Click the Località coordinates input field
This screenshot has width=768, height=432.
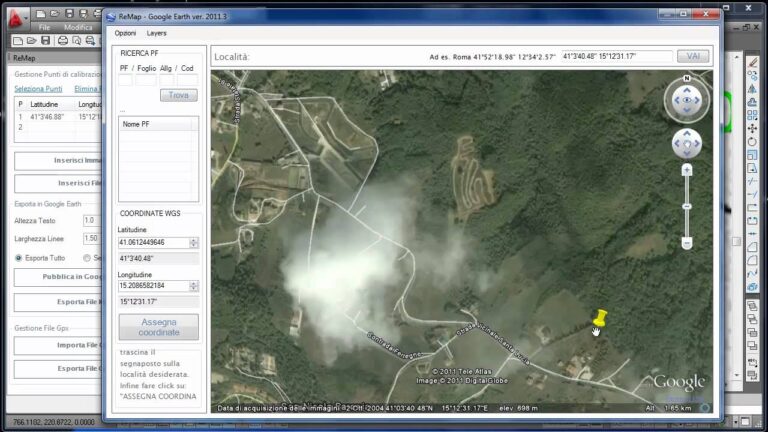click(617, 56)
